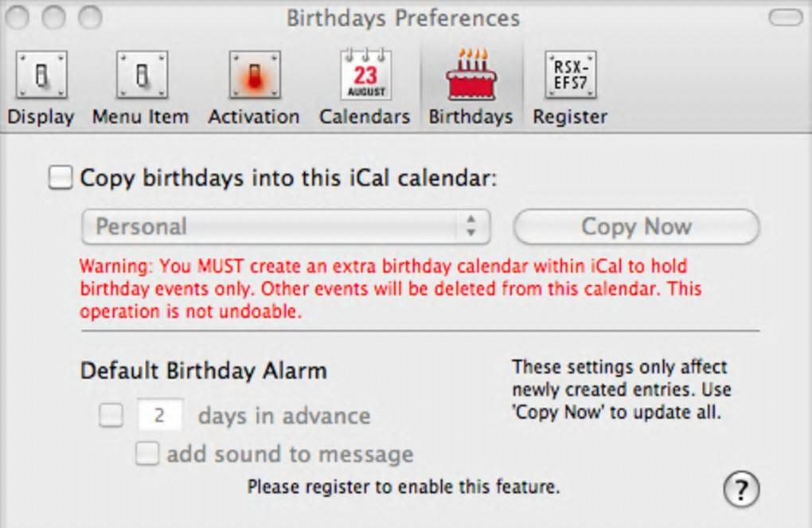Open the Register license code icon
The image size is (812, 528).
tap(570, 75)
